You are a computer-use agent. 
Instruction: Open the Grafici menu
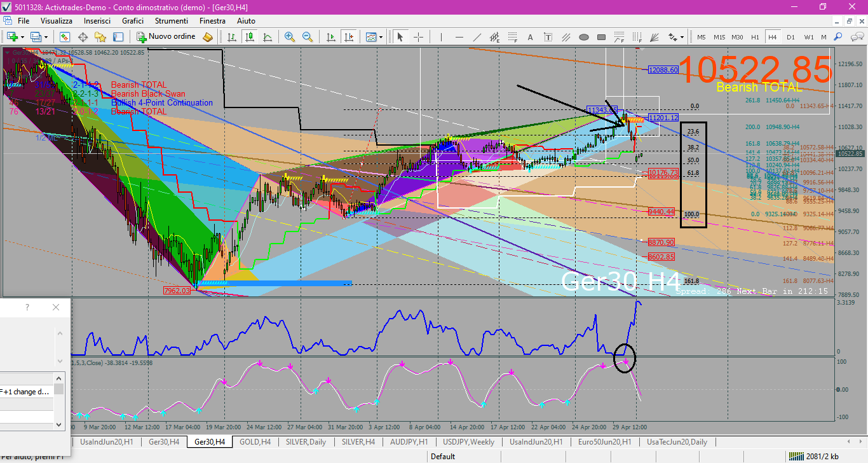(x=133, y=21)
